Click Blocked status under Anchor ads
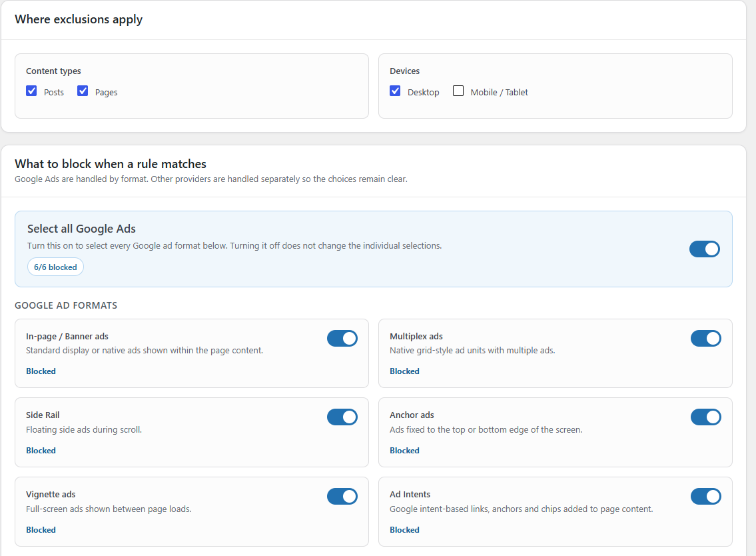The width and height of the screenshot is (756, 556). click(404, 450)
